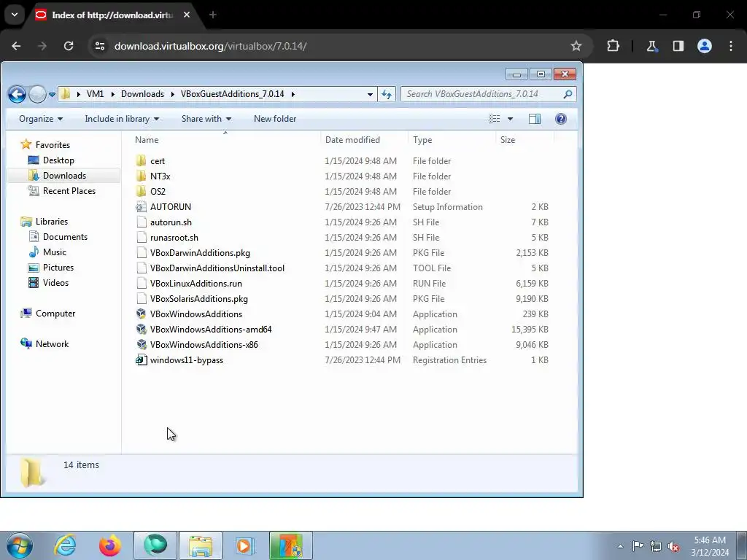Screen dimensions: 747x560
Task: Expand the arrow after VBoxGuestAdditions_7.0.14 breadcrumb
Action: click(x=293, y=94)
